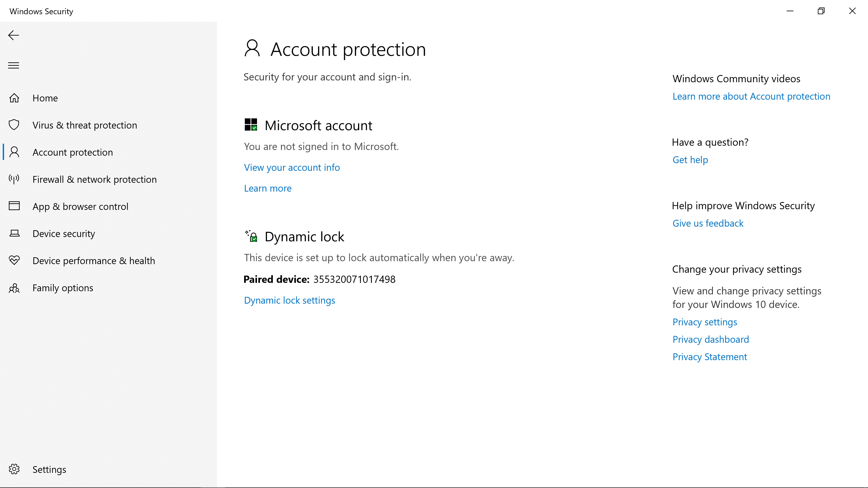
Task: Click the Family options people icon
Action: [14, 288]
